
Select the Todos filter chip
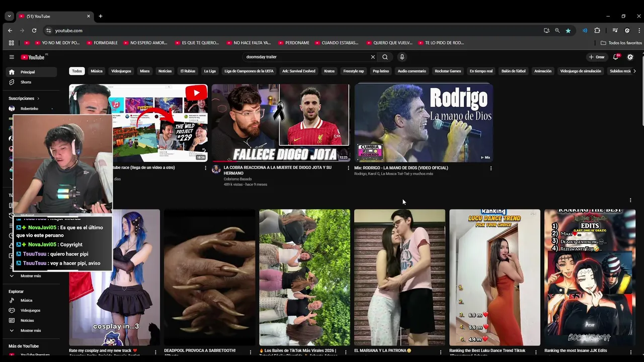tap(77, 71)
